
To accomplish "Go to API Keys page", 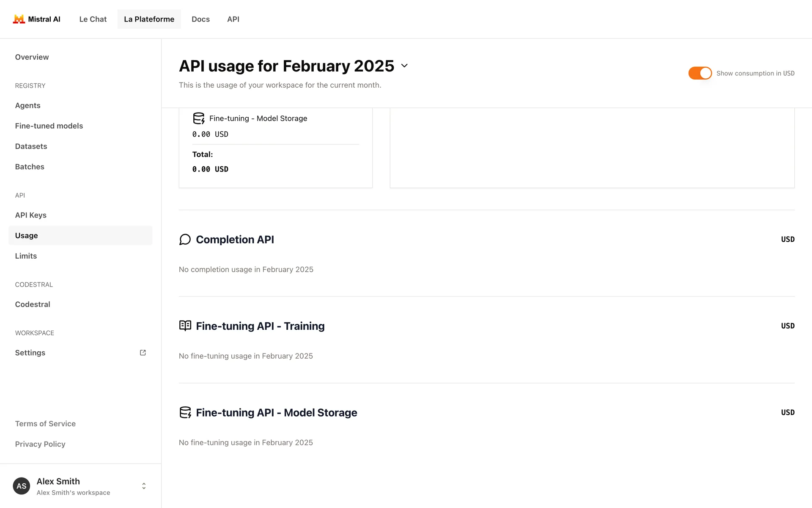I will tap(31, 215).
